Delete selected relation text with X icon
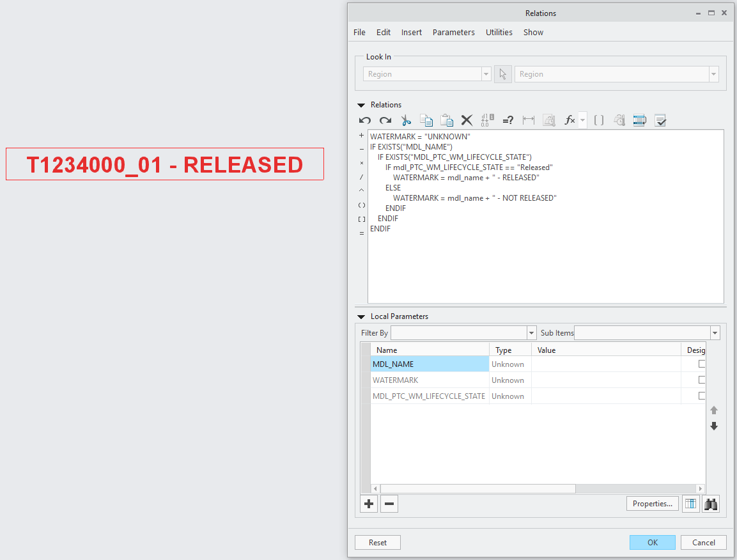This screenshot has width=737, height=560. (x=467, y=120)
